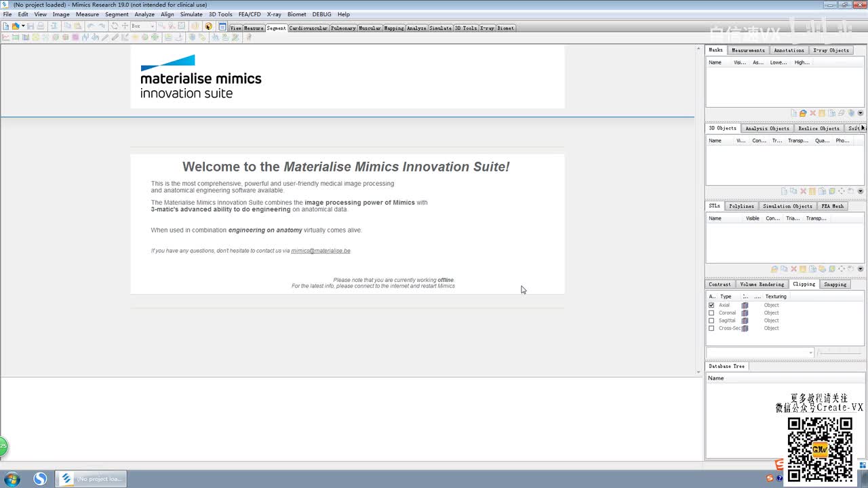This screenshot has width=868, height=488.
Task: Click the Transp... column header in STLs panel
Action: click(816, 218)
